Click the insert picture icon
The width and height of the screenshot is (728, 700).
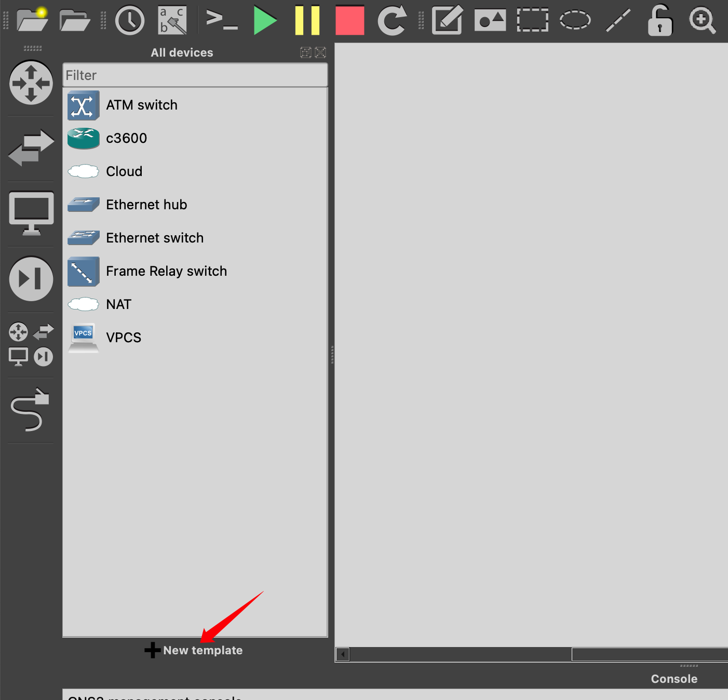coord(490,21)
